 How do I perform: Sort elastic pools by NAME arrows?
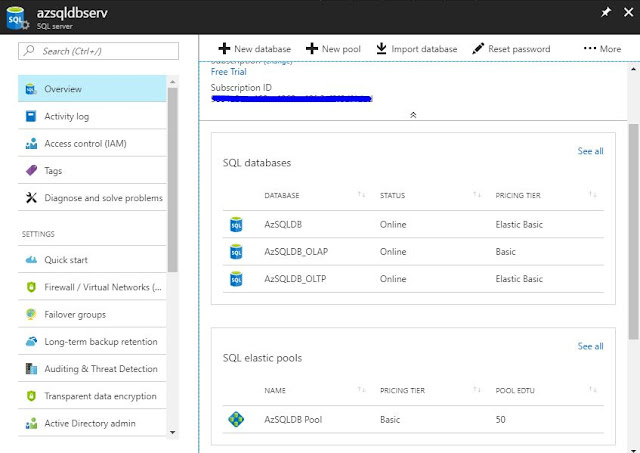click(361, 390)
